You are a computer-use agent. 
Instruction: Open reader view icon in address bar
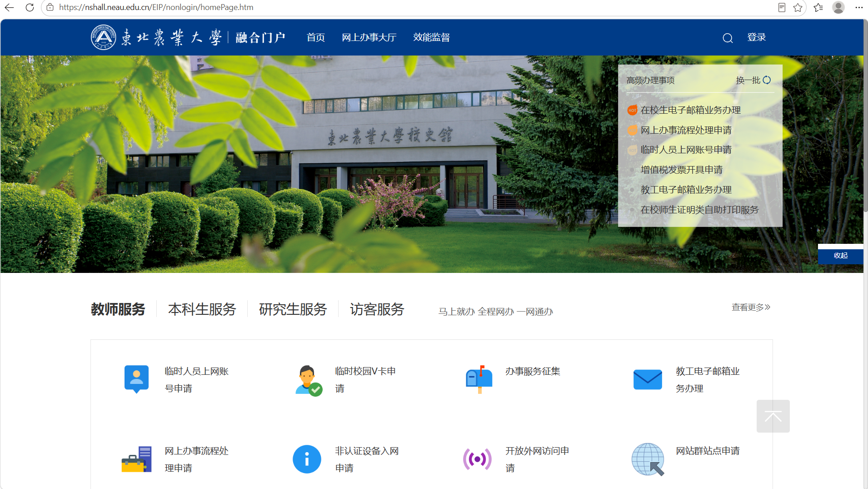pos(782,7)
